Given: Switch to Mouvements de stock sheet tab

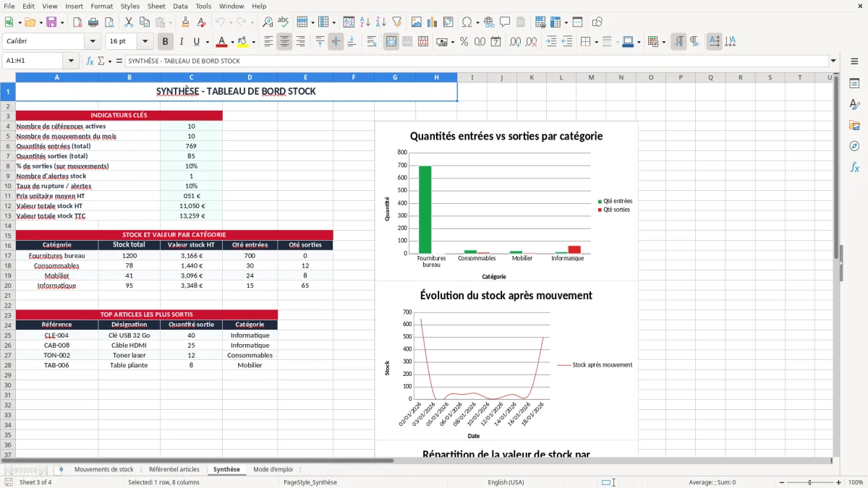Looking at the screenshot, I should (x=104, y=469).
